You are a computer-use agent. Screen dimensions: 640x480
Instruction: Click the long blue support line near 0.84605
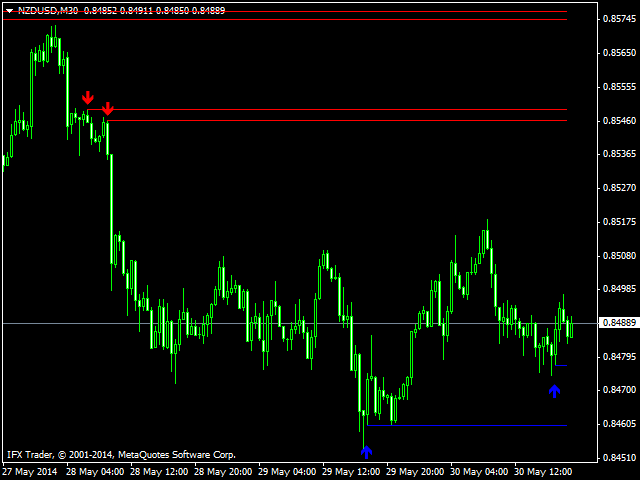[x=467, y=426]
